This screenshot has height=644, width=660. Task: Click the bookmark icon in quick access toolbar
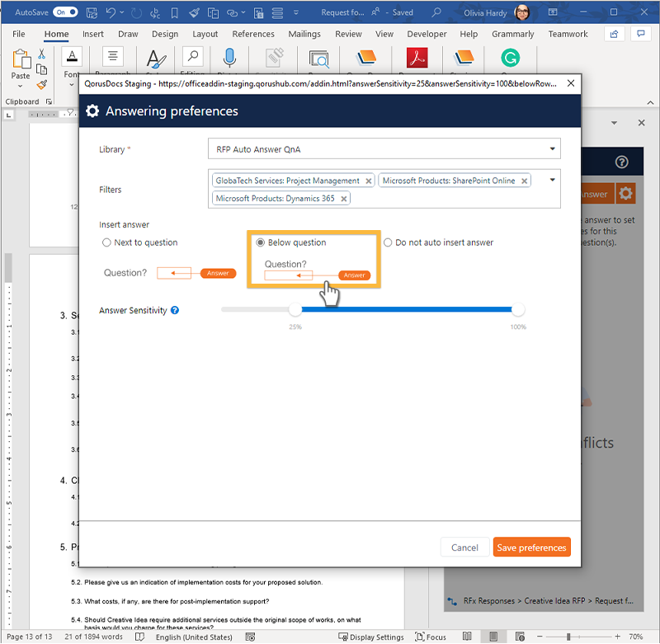click(x=174, y=13)
